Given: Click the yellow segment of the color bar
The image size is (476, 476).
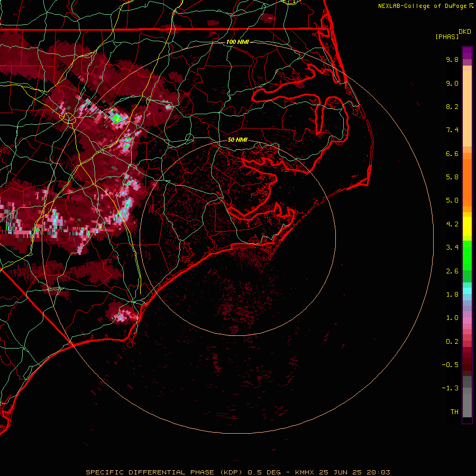Looking at the screenshot, I should [x=467, y=226].
